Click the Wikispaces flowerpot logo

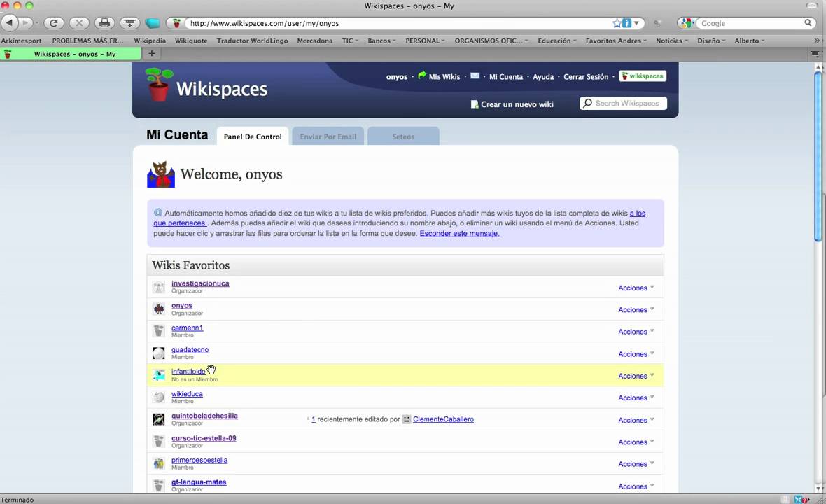(x=158, y=85)
